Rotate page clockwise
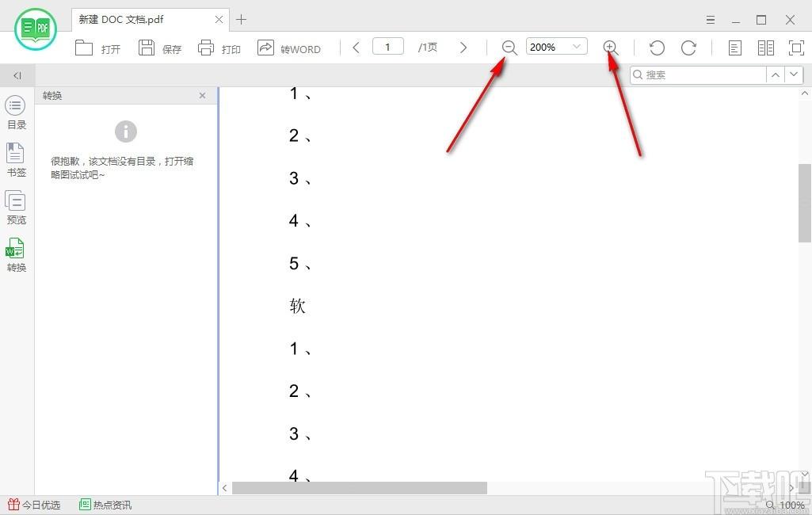The image size is (812, 515). coord(688,48)
